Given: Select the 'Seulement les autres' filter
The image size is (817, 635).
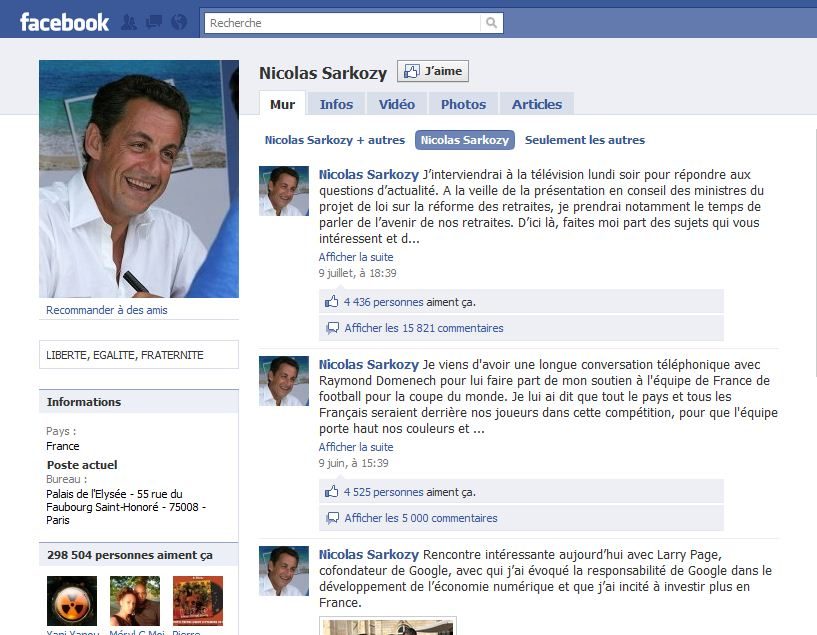Looking at the screenshot, I should tap(584, 140).
